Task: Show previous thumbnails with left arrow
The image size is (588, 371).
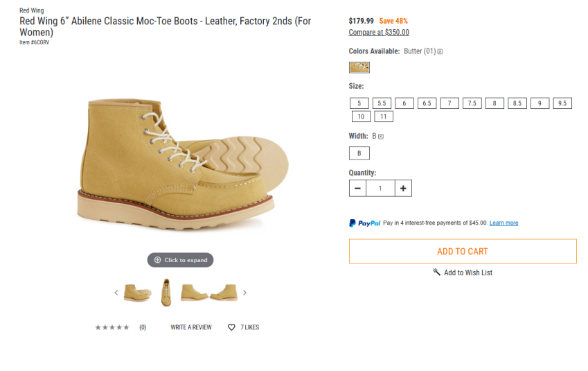Action: click(116, 293)
